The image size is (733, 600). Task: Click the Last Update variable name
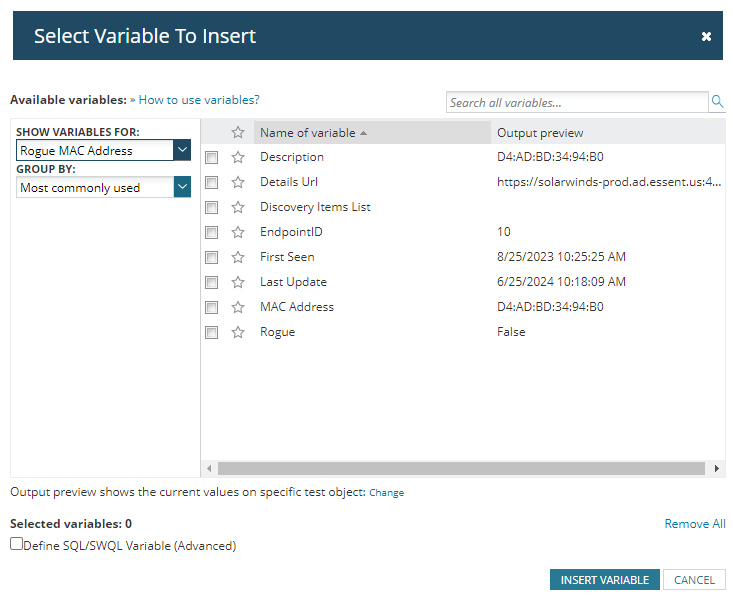[x=293, y=282]
